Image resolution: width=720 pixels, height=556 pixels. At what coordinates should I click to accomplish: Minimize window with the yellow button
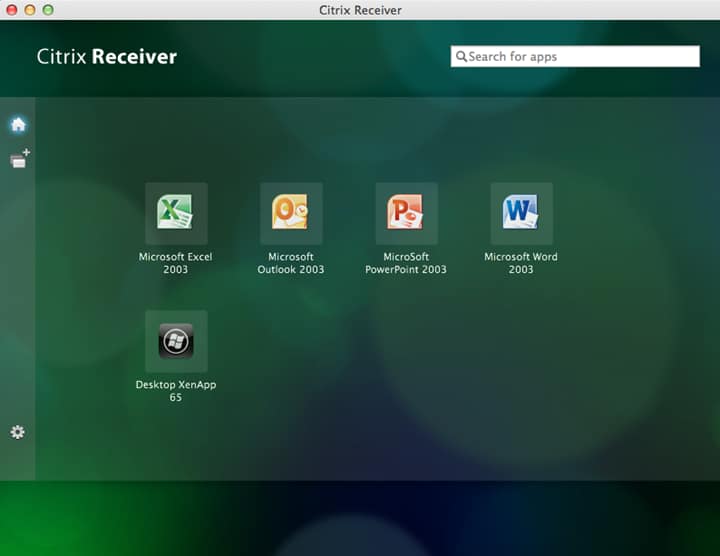pyautogui.click(x=30, y=10)
